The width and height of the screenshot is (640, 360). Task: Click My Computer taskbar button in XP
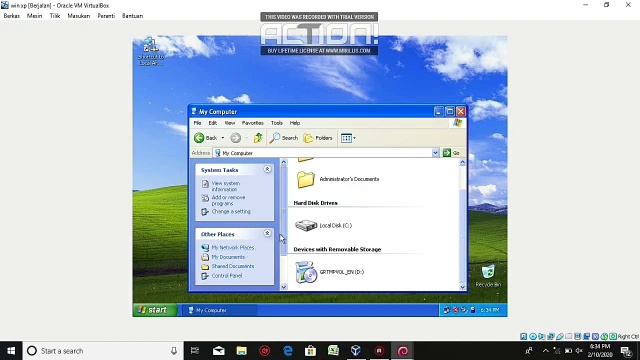point(220,310)
